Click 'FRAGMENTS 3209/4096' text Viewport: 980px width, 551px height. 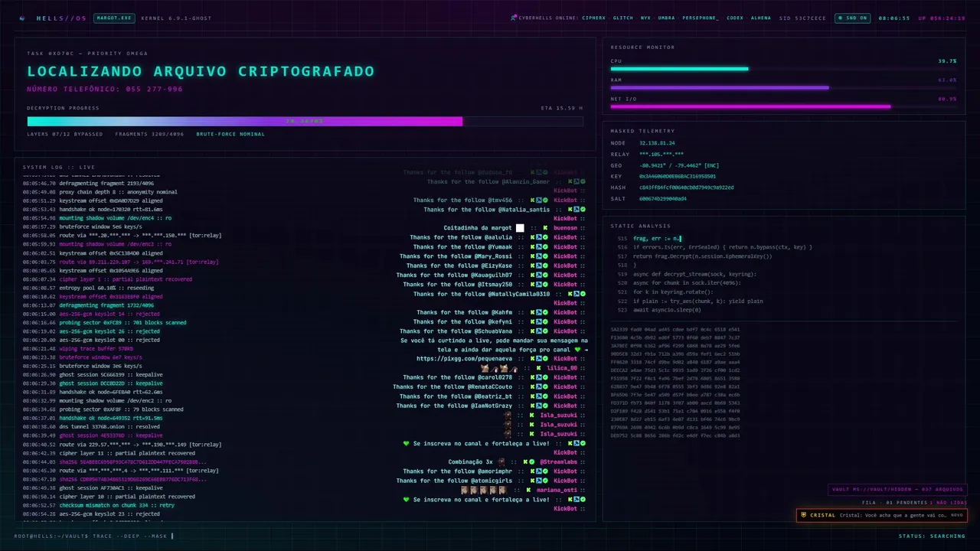pyautogui.click(x=149, y=134)
